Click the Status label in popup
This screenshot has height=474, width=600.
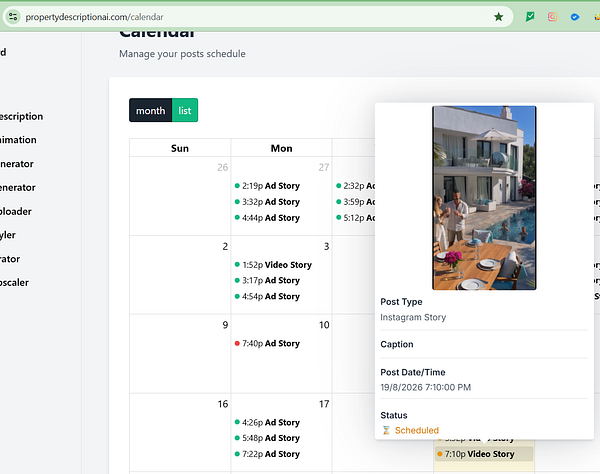tap(394, 415)
